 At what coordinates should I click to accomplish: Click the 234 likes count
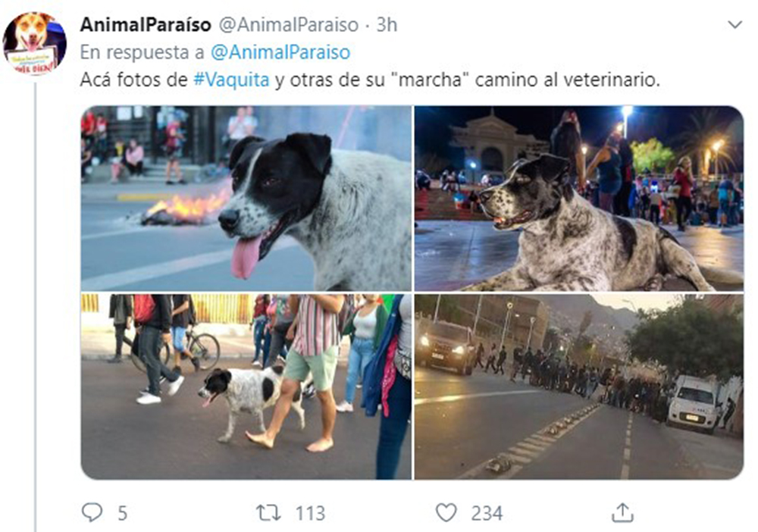click(x=487, y=513)
